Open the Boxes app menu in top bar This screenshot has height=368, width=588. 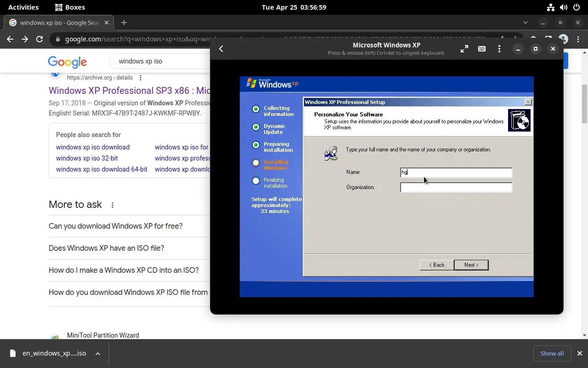click(x=70, y=7)
